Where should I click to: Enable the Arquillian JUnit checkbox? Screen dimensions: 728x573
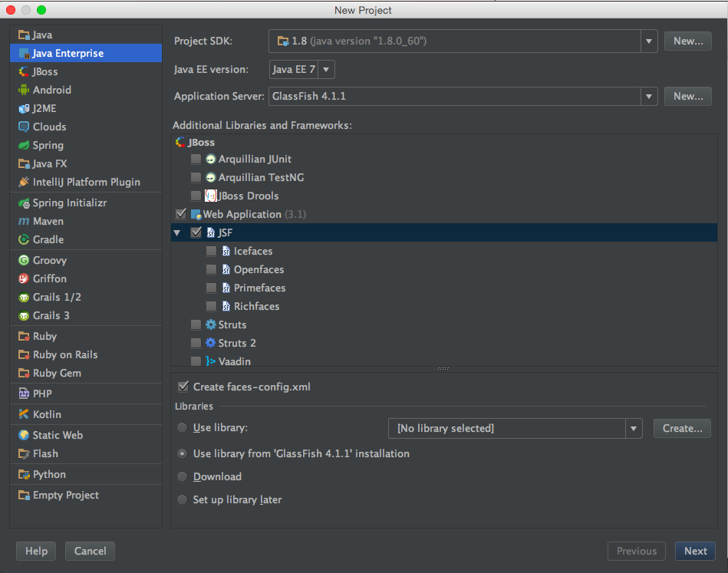tap(196, 159)
